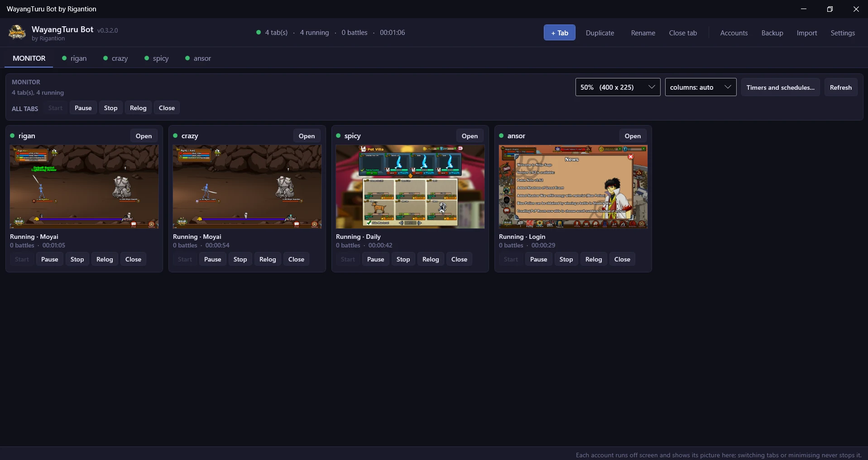
Task: Switch to the crazy tab
Action: (115, 58)
